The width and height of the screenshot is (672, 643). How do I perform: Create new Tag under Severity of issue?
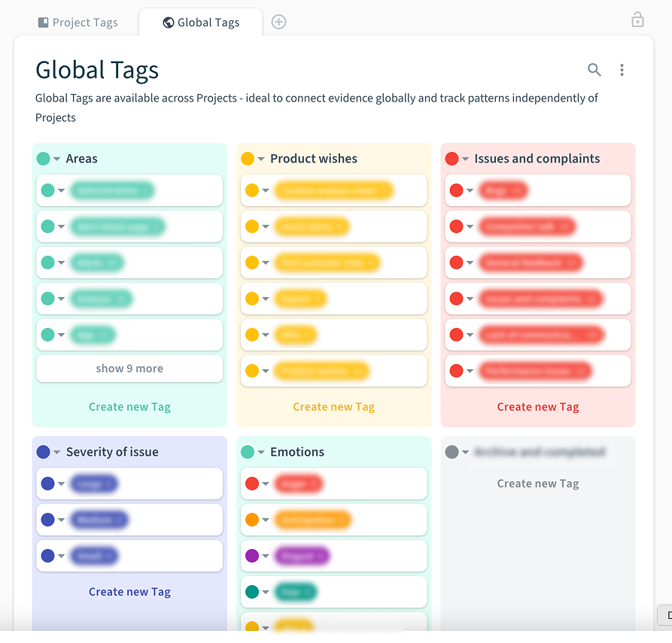tap(129, 592)
